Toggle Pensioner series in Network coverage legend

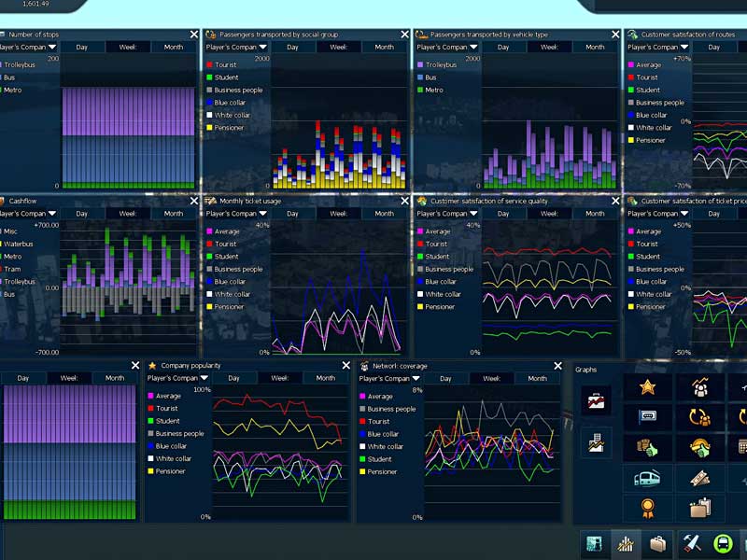pos(382,472)
